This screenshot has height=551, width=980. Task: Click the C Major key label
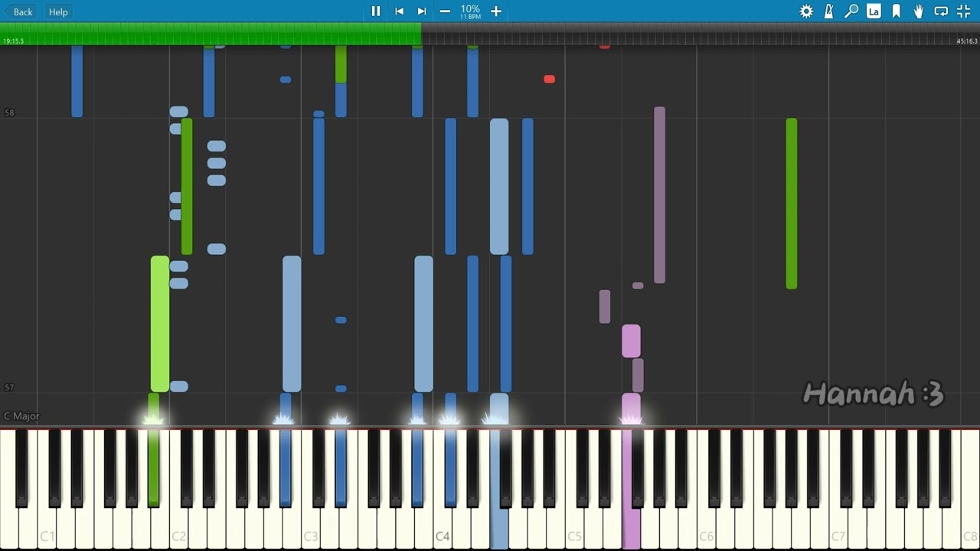tap(21, 416)
